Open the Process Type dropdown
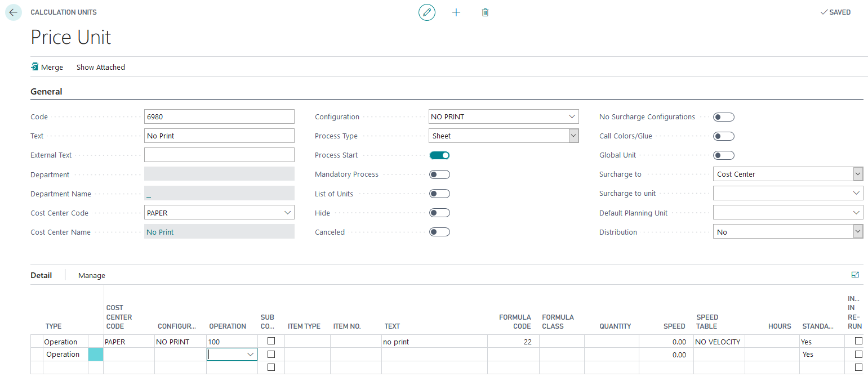This screenshot has height=381, width=868. 573,136
